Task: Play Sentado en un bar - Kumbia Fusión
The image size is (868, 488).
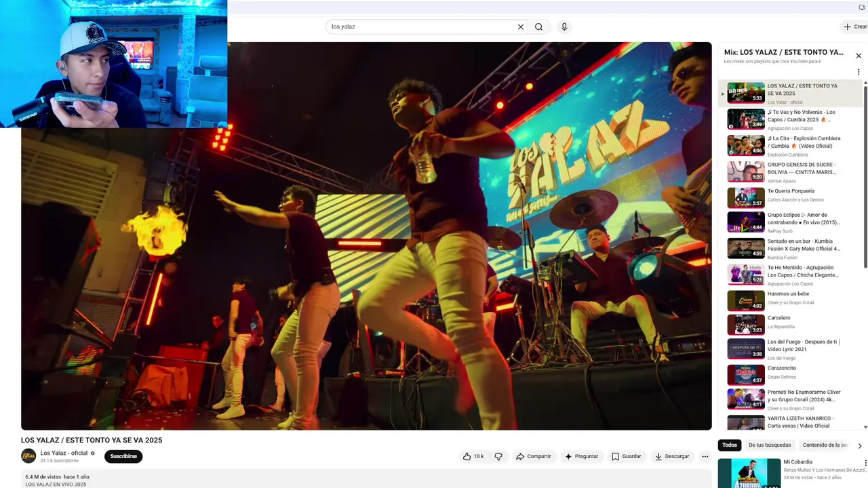Action: point(791,249)
